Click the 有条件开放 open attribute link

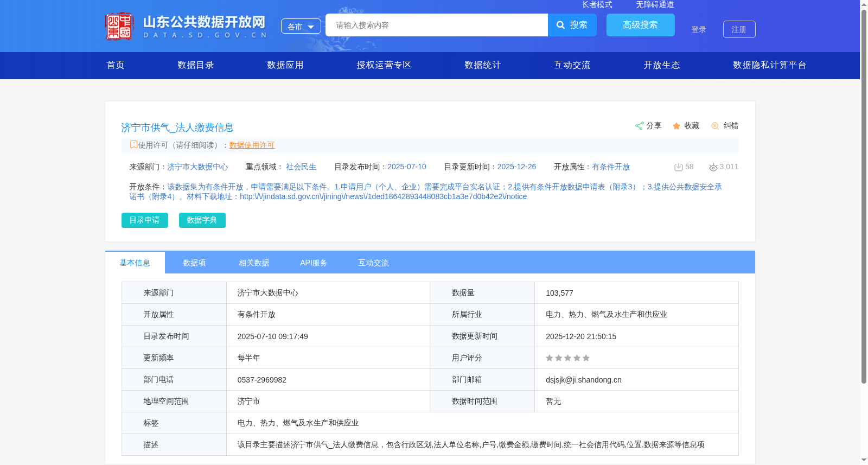[x=611, y=167]
